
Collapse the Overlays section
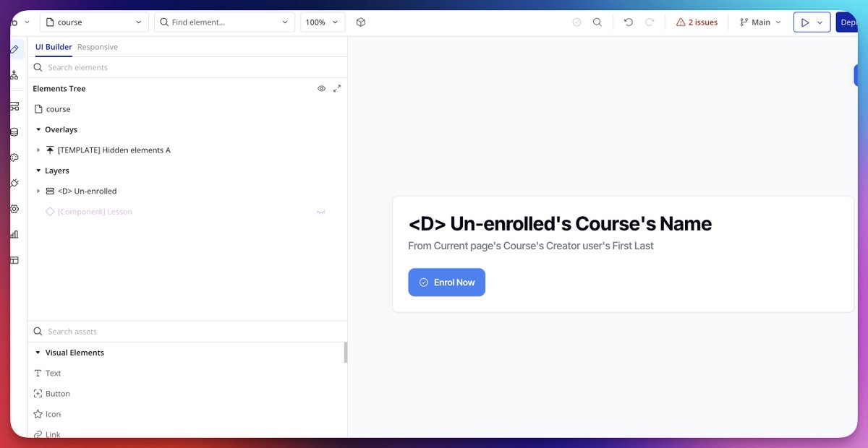tap(38, 130)
